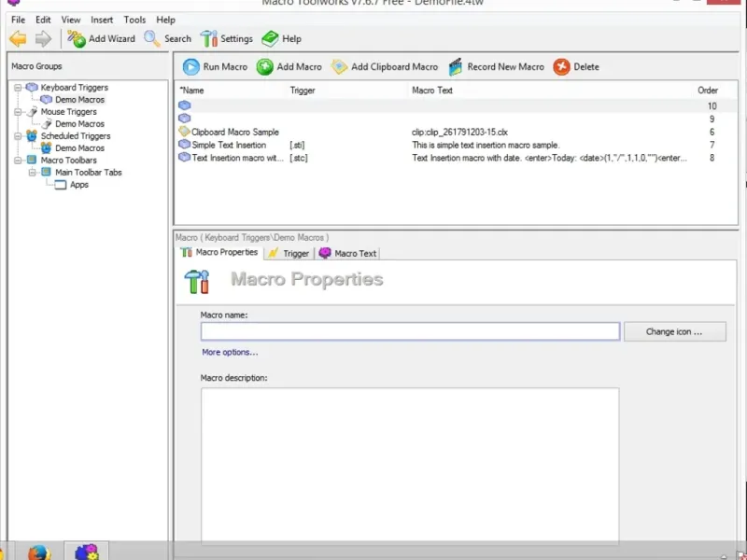
Task: Select the unnamed macro icon with order 10
Action: coord(184,105)
